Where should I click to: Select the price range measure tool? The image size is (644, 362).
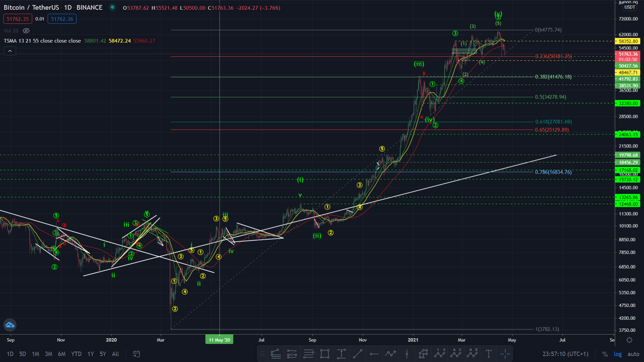tap(341, 354)
